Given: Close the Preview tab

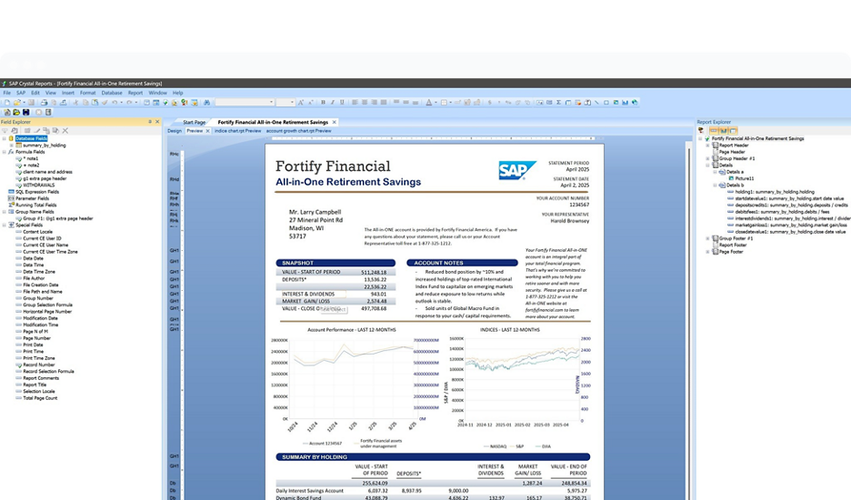Looking at the screenshot, I should pos(207,131).
